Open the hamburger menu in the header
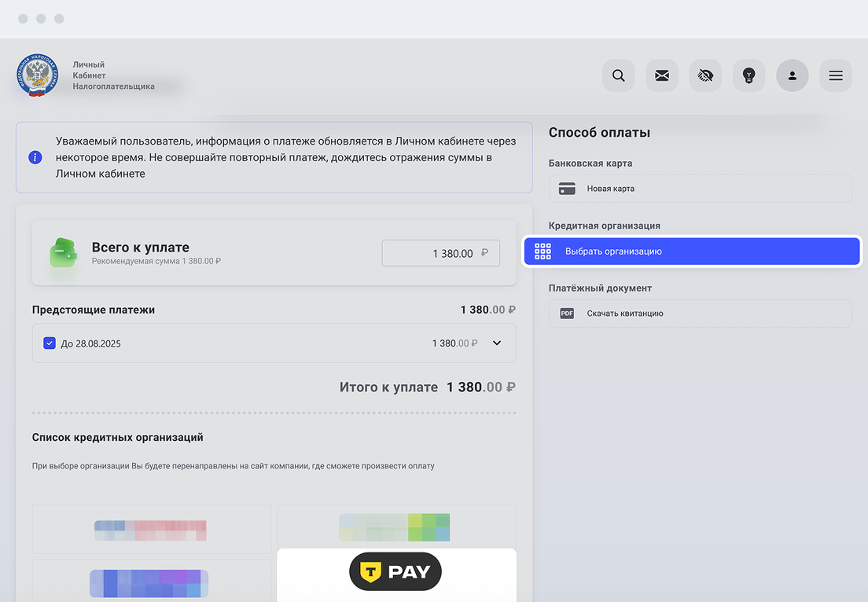This screenshot has width=868, height=602. 835,76
